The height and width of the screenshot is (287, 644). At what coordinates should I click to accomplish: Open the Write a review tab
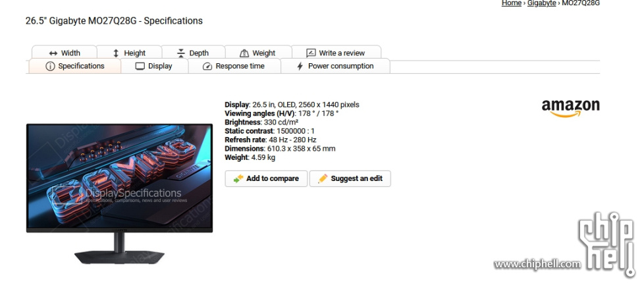(x=336, y=53)
